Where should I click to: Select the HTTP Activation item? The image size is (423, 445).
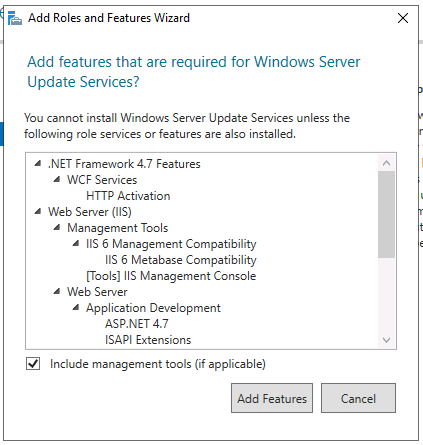pyautogui.click(x=128, y=196)
